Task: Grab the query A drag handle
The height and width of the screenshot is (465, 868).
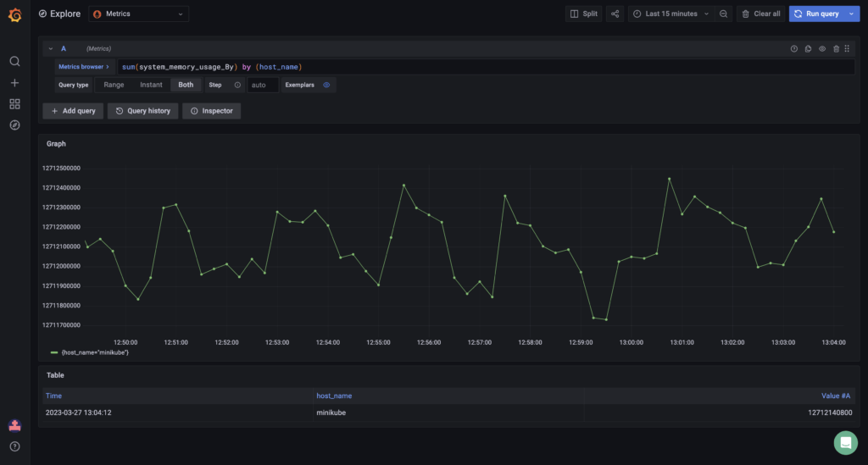Action: (847, 48)
